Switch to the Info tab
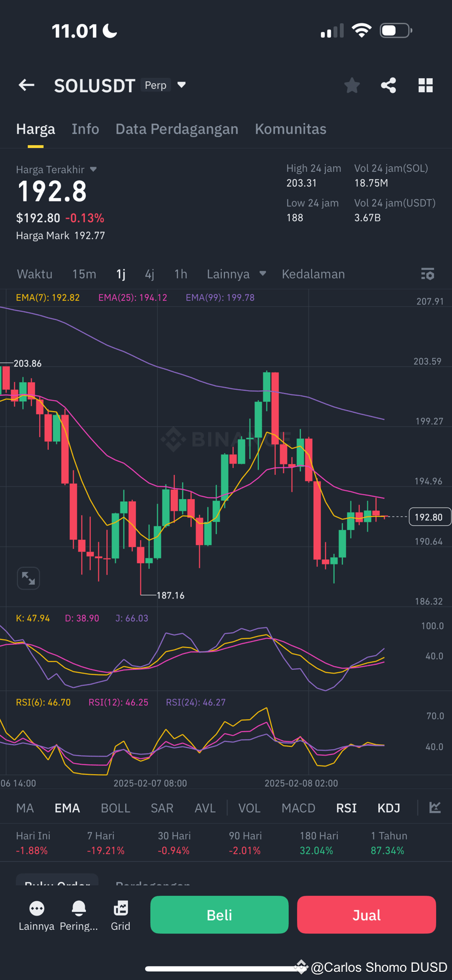 tap(85, 129)
